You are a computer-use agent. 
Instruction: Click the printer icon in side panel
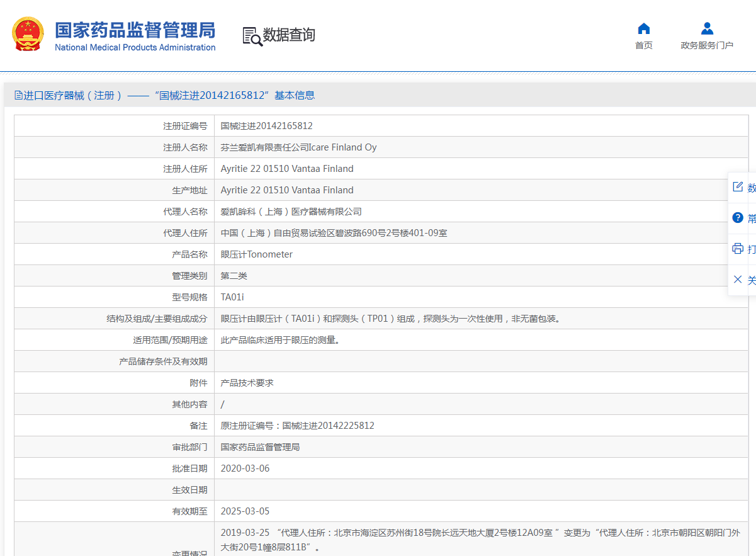(x=738, y=248)
